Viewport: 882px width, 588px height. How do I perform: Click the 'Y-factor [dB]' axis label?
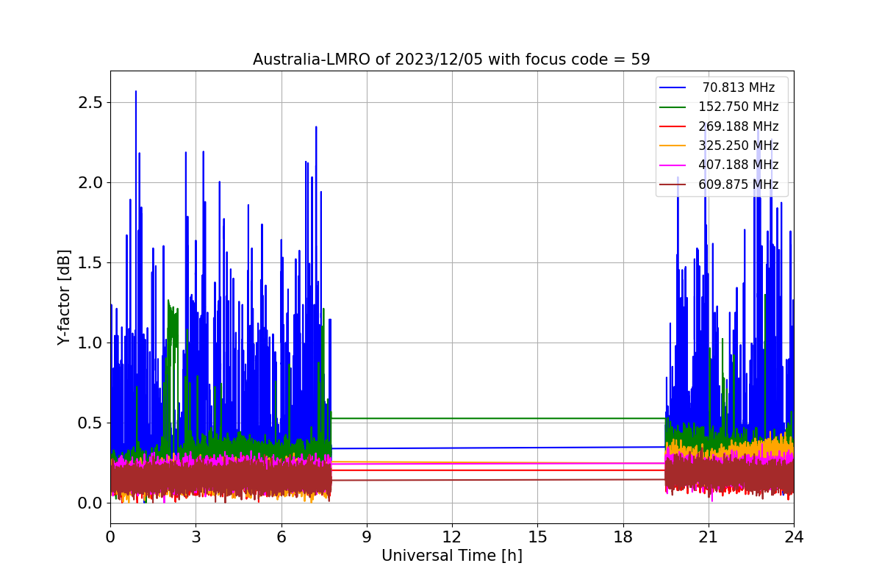65,298
